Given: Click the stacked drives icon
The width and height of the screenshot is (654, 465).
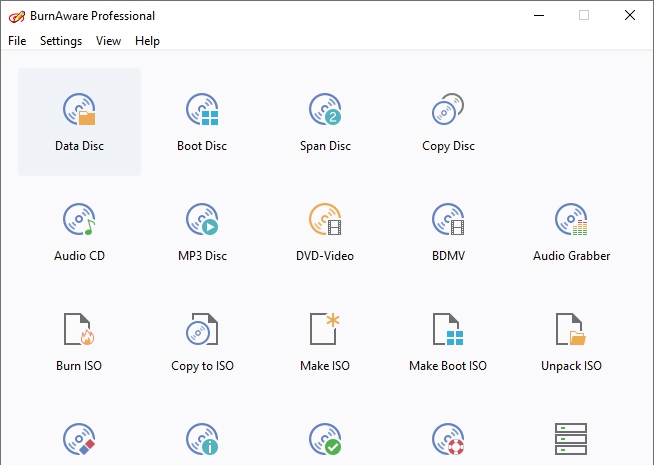Looking at the screenshot, I should pos(571,439).
